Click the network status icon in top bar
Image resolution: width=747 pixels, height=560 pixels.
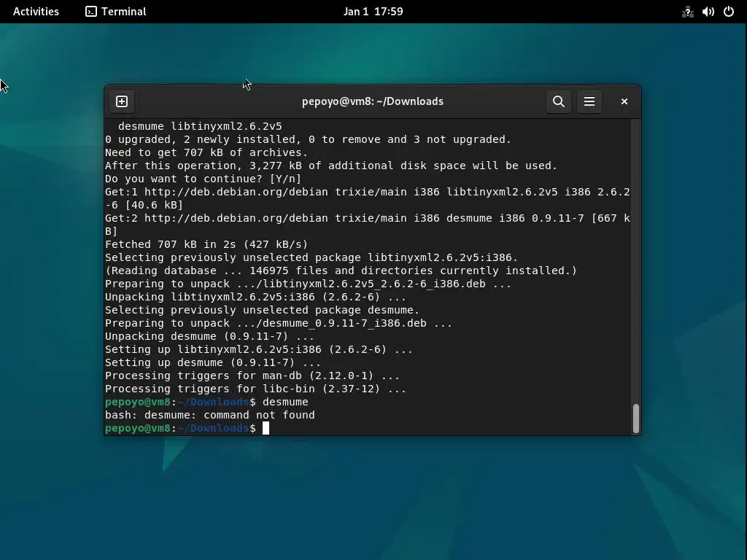[x=687, y=12]
